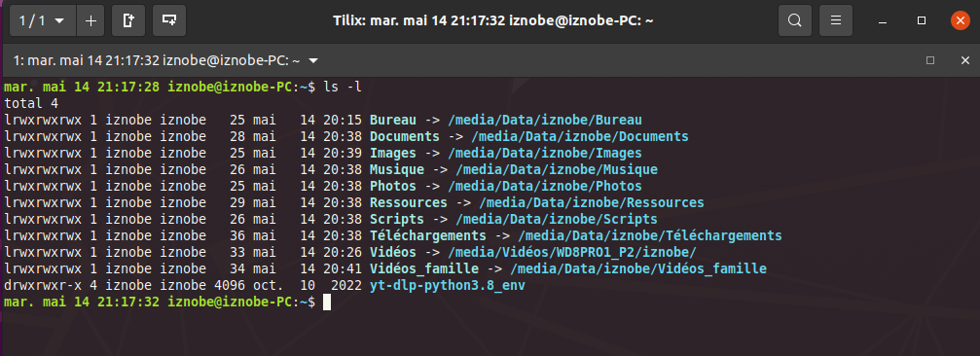The height and width of the screenshot is (356, 980).
Task: Add terminal down split icon
Action: click(x=169, y=20)
